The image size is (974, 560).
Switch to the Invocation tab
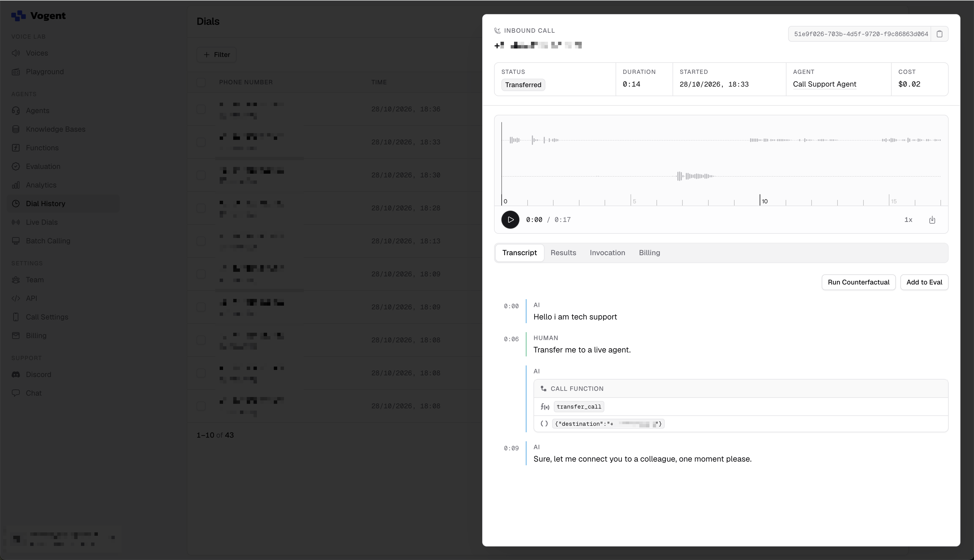coord(607,253)
